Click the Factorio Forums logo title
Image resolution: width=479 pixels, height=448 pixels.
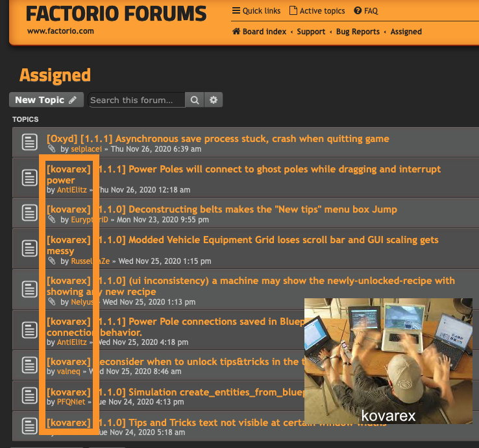click(x=116, y=14)
